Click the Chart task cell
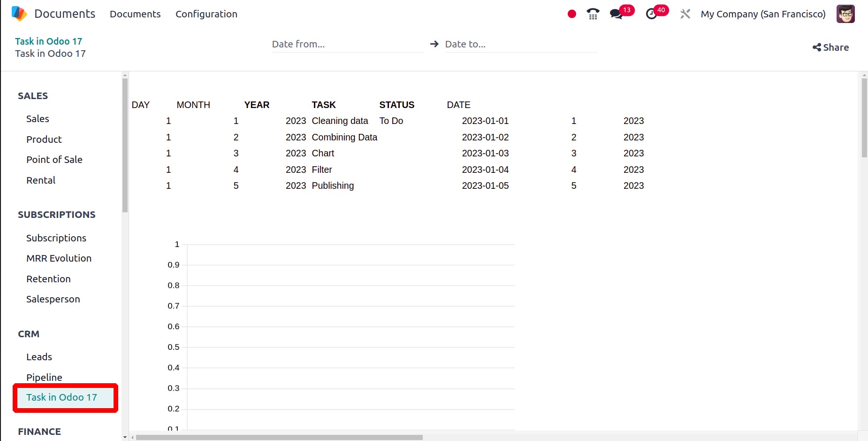Screen dimensions: 868x441 coord(323,153)
